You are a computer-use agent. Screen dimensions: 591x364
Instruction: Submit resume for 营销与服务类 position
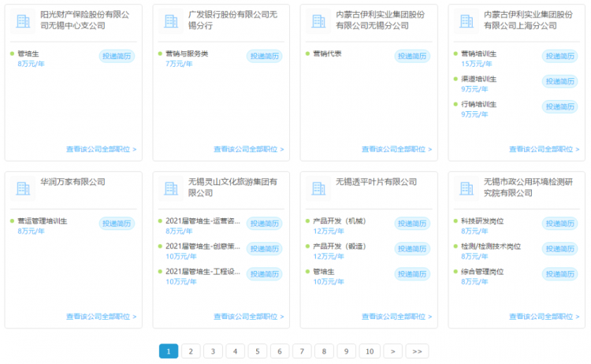click(265, 56)
